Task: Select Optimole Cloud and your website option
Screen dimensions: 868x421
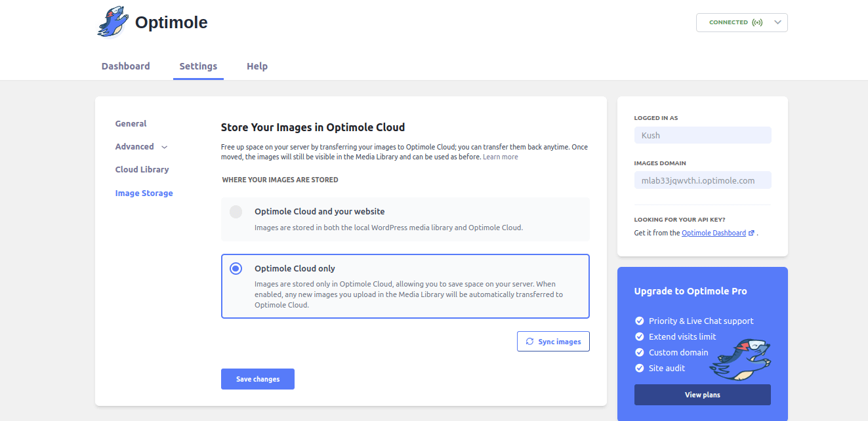Action: pyautogui.click(x=236, y=212)
